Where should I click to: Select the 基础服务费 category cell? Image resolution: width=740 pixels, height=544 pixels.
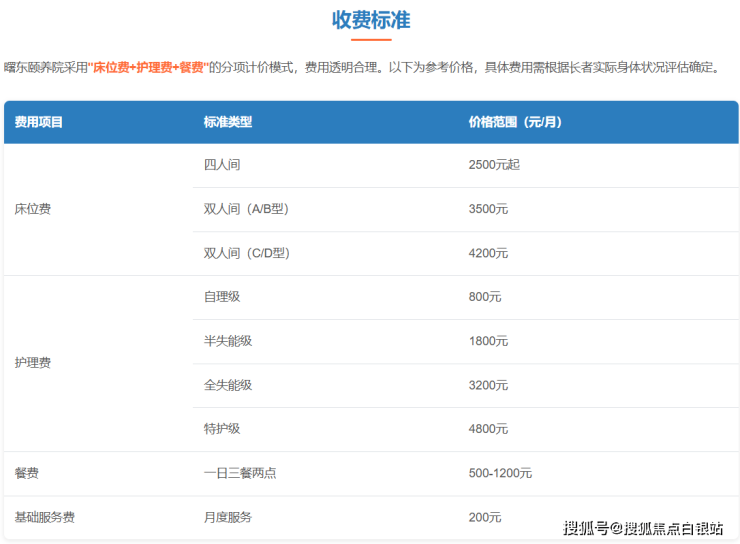click(x=98, y=518)
